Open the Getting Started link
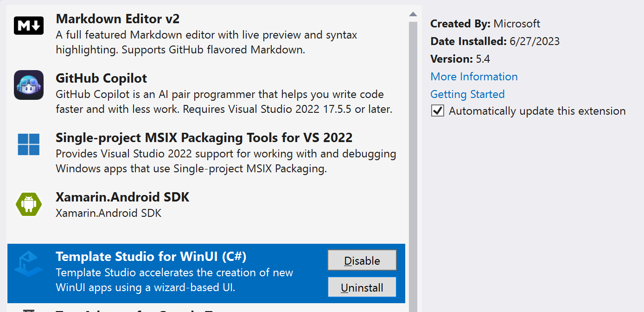The width and height of the screenshot is (644, 312). [x=467, y=94]
